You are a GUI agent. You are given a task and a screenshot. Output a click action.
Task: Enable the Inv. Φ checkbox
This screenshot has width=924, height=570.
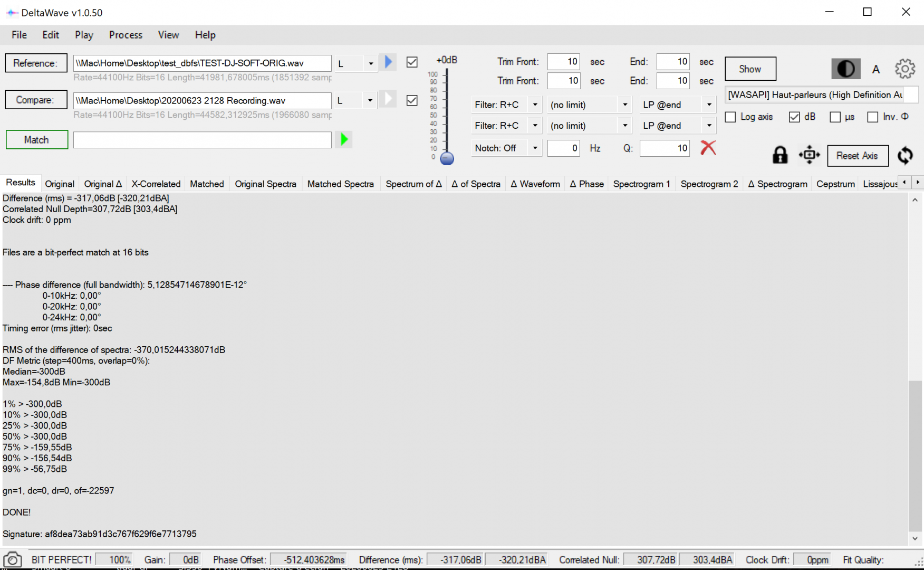coord(873,117)
